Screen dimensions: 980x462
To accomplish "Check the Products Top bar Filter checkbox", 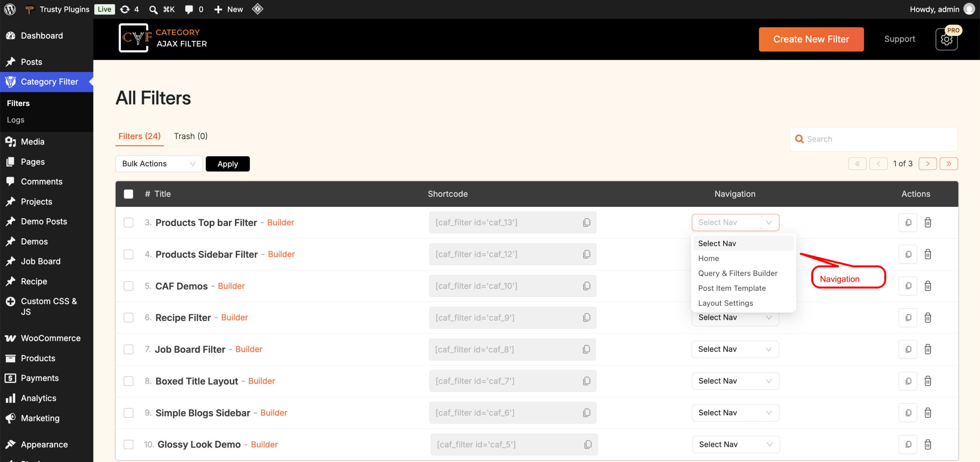I will pyautogui.click(x=129, y=223).
